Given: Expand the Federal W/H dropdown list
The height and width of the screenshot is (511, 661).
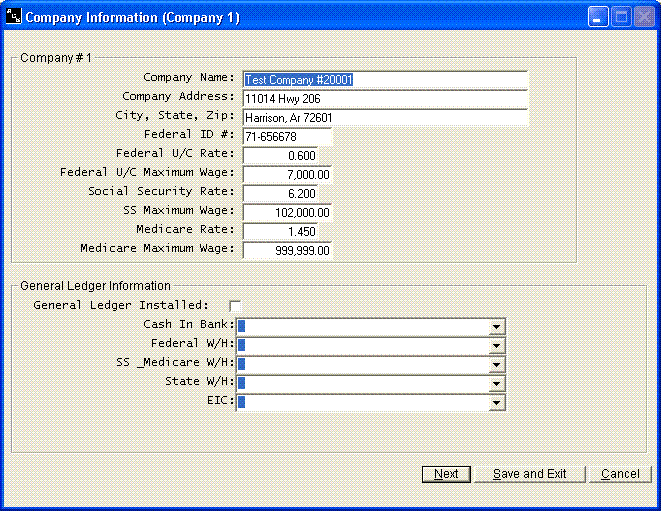Looking at the screenshot, I should coord(496,345).
